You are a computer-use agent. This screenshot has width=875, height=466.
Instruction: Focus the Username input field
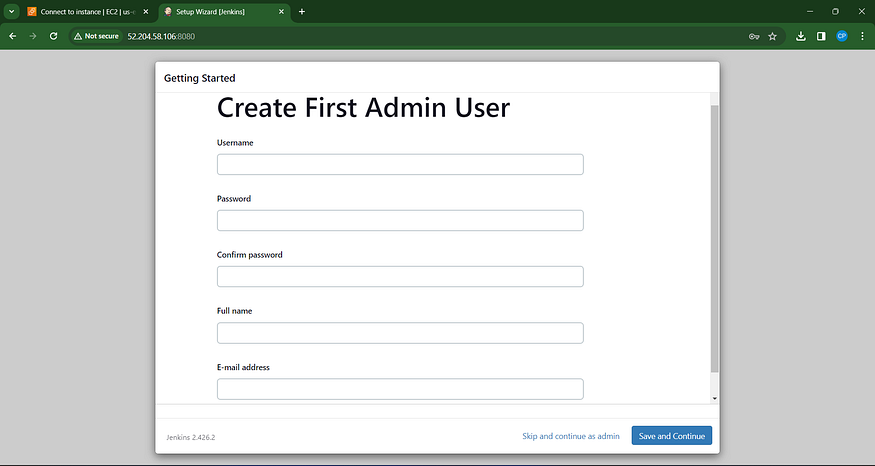[400, 165]
